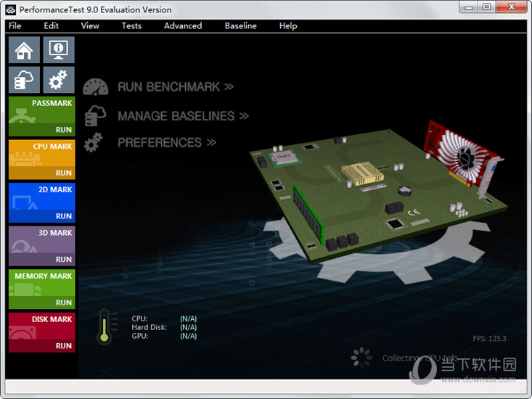
Task: Click the gears icon beside Preferences
Action: tap(94, 143)
